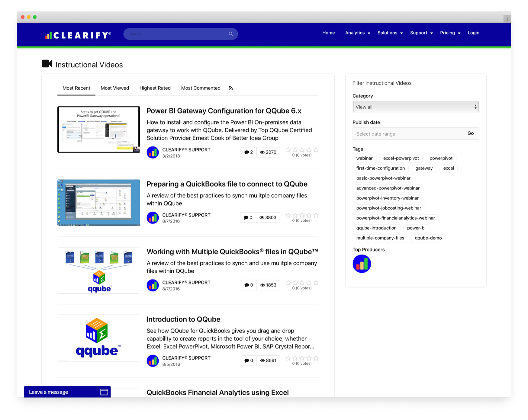Open the new browser tab plus button
The width and height of the screenshot is (528, 420).
[x=507, y=19]
